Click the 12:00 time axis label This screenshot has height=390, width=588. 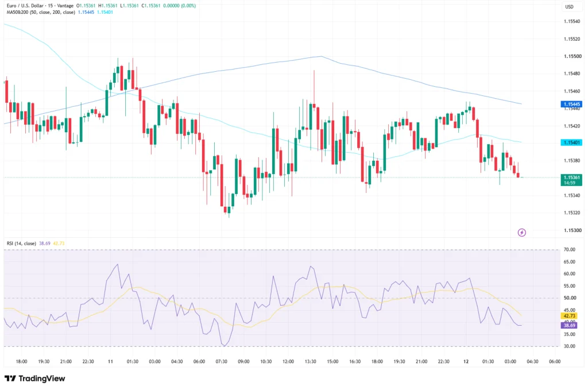(288, 361)
